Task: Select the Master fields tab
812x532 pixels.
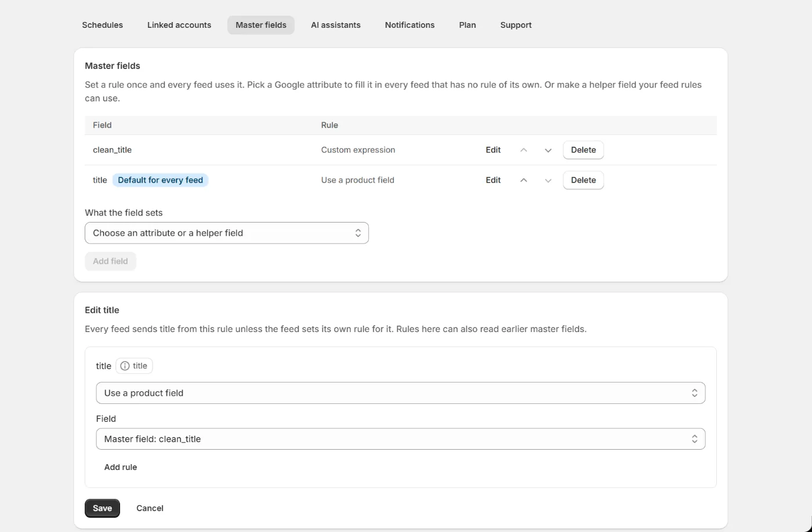Action: [x=261, y=25]
